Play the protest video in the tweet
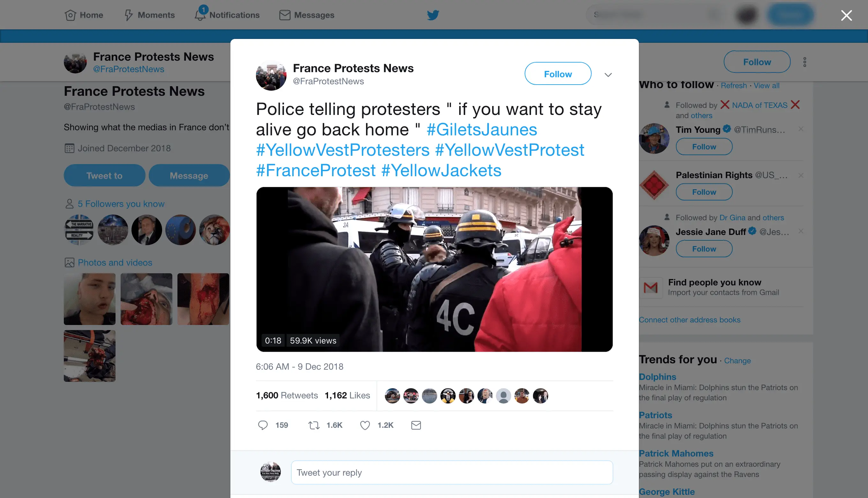 pyautogui.click(x=434, y=269)
